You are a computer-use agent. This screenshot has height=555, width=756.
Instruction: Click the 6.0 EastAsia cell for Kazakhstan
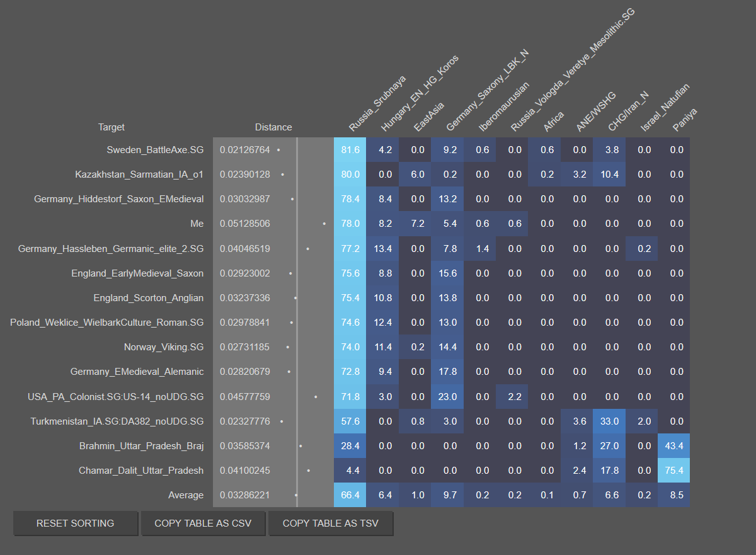click(x=415, y=175)
